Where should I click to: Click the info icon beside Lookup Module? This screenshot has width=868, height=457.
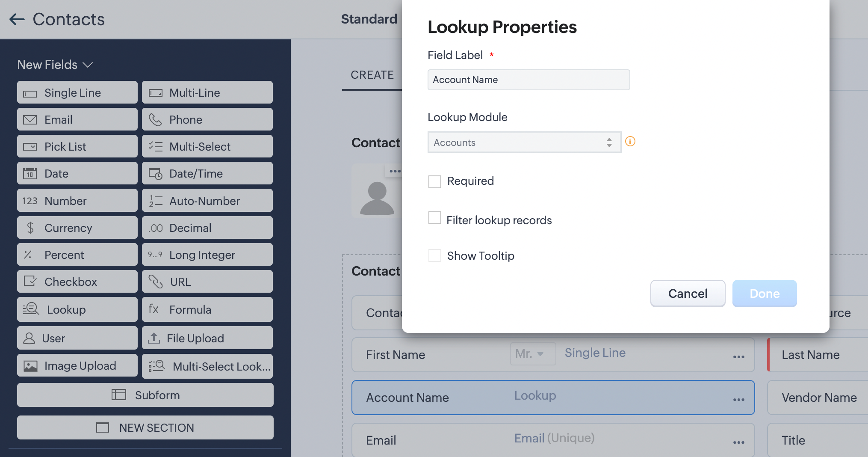(x=630, y=141)
